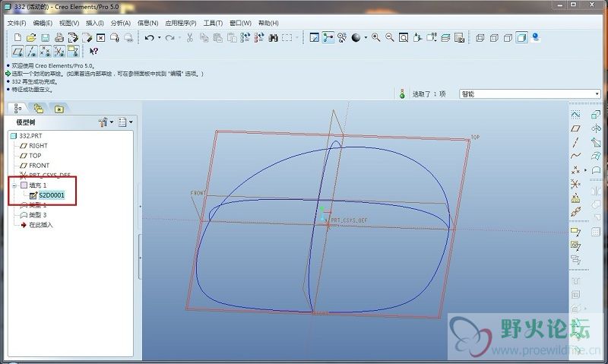608x364 pixels.
Task: Collapse the 填充 1 tree node
Action: (14, 185)
